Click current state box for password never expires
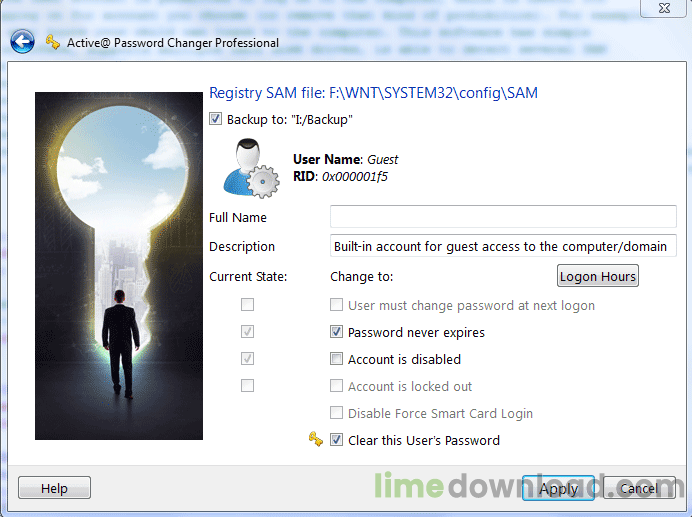The image size is (692, 517). pyautogui.click(x=248, y=332)
